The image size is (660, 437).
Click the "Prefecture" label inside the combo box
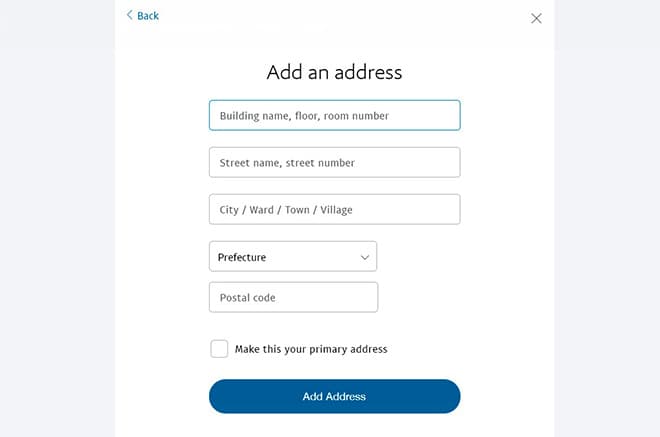tap(242, 257)
